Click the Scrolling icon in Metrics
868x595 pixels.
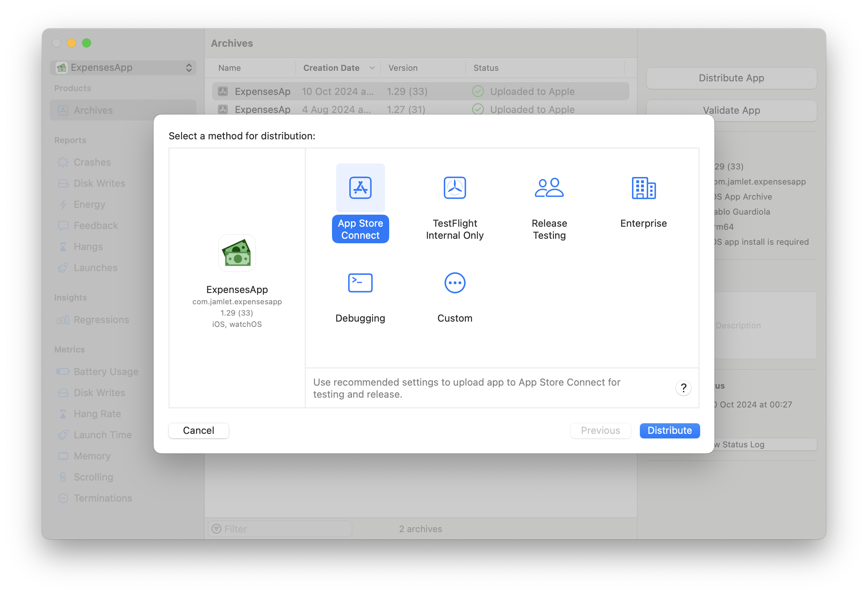pos(63,477)
